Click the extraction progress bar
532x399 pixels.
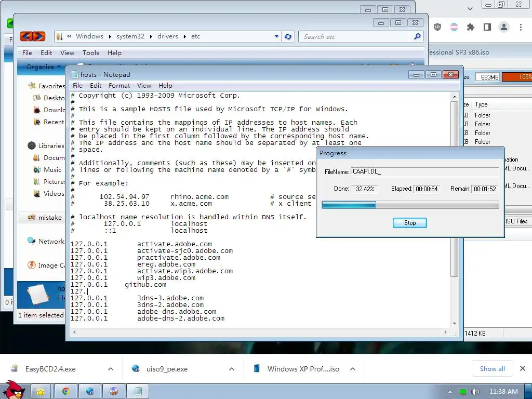[410, 205]
